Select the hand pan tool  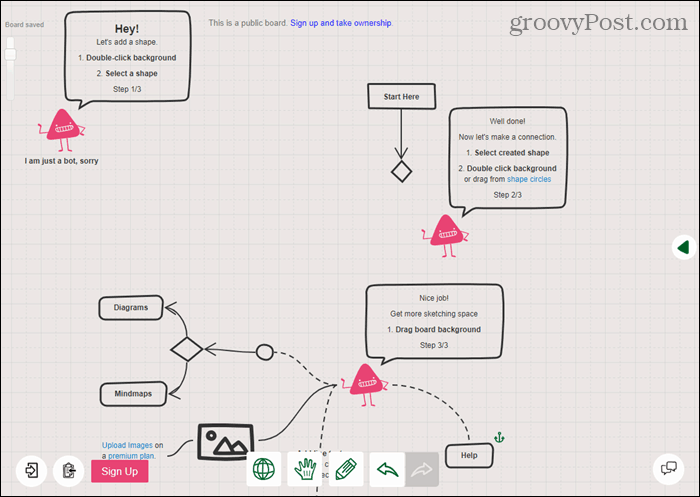305,469
